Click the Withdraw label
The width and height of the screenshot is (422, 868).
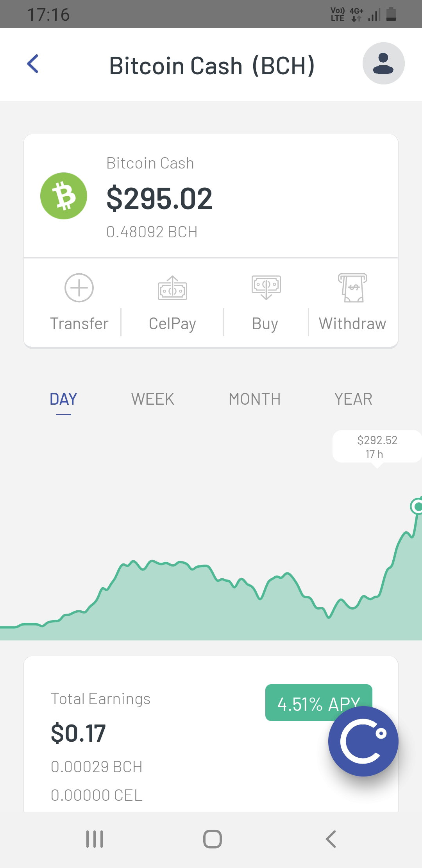point(352,324)
